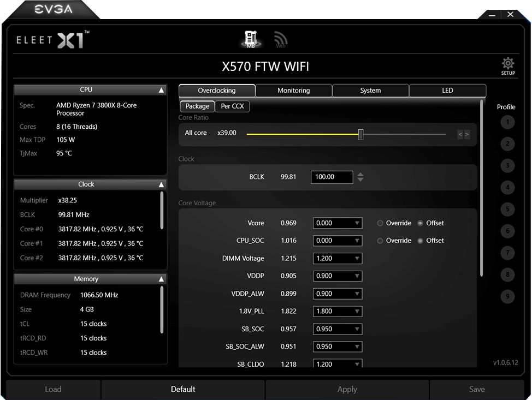Click the Default button

[x=183, y=389]
